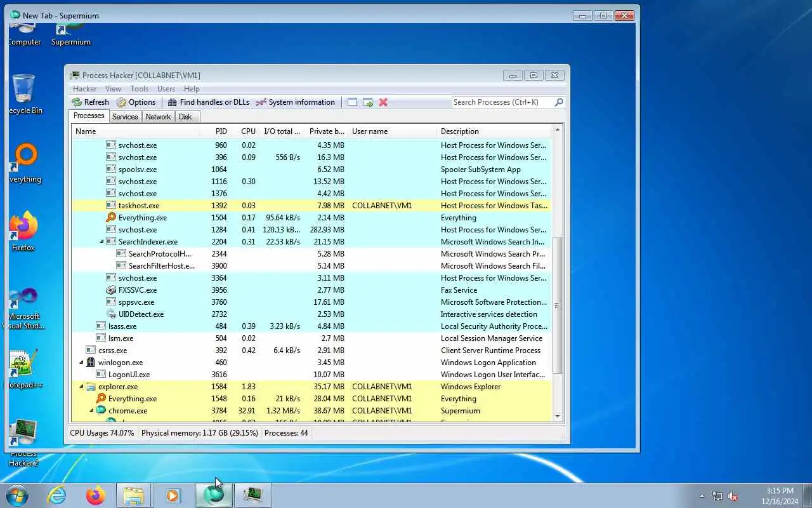The height and width of the screenshot is (508, 812).
Task: Open the Firefox desktop shortcut
Action: click(x=23, y=231)
